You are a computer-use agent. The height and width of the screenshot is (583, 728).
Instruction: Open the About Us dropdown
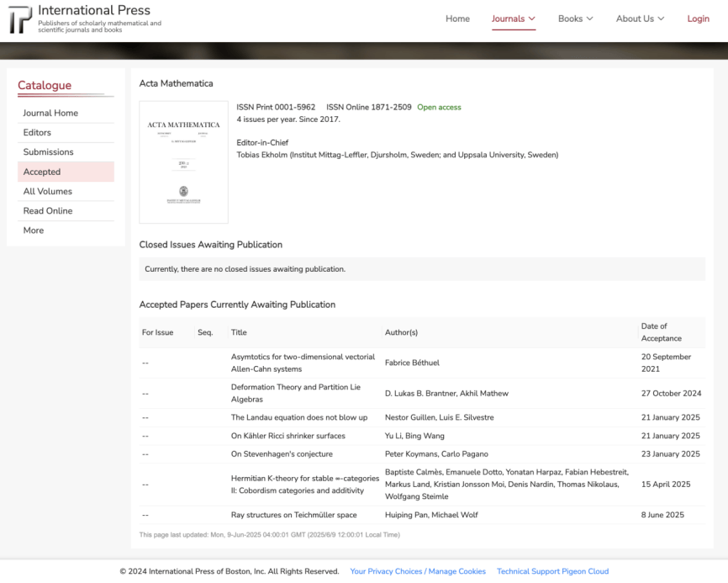point(640,19)
